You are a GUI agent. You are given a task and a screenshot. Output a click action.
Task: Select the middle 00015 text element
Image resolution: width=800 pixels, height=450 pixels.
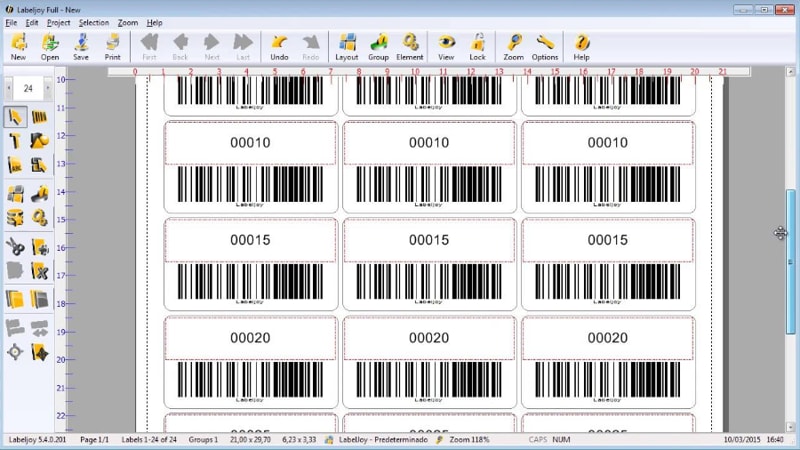(429, 240)
